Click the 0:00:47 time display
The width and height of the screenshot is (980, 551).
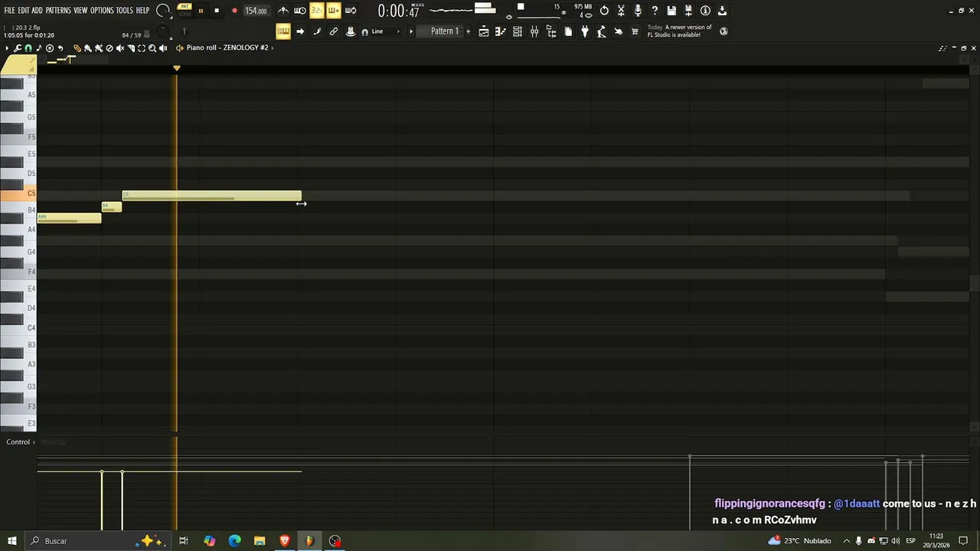point(398,11)
